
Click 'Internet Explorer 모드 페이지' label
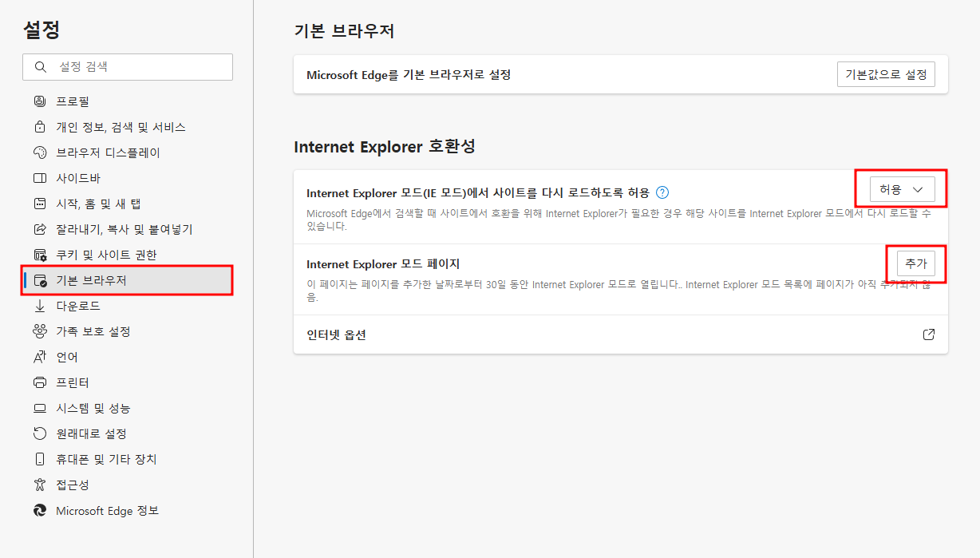click(383, 263)
